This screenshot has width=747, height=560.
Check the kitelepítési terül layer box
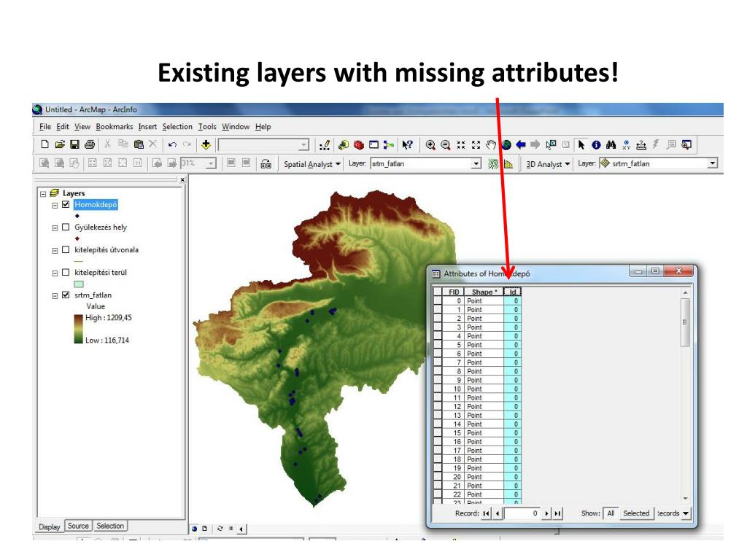pyautogui.click(x=66, y=273)
